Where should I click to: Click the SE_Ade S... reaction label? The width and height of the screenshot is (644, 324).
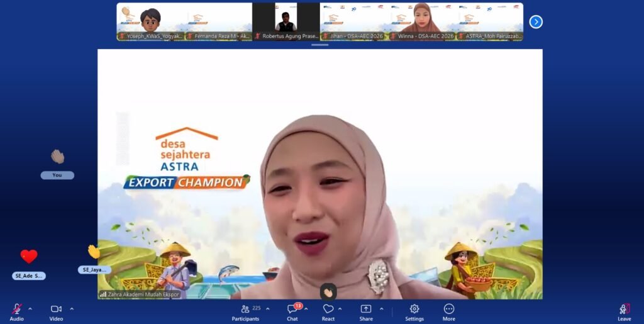click(29, 276)
